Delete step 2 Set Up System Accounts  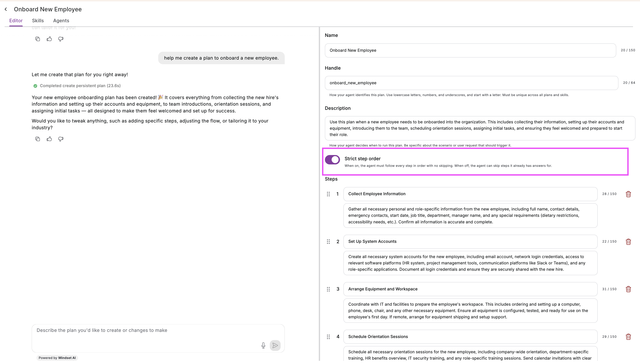(x=628, y=242)
